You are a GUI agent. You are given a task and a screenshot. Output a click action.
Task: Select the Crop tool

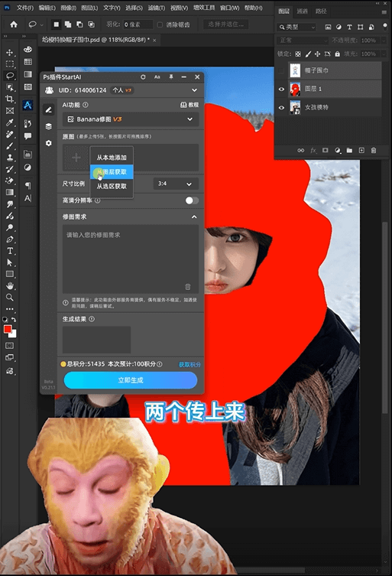pyautogui.click(x=9, y=99)
